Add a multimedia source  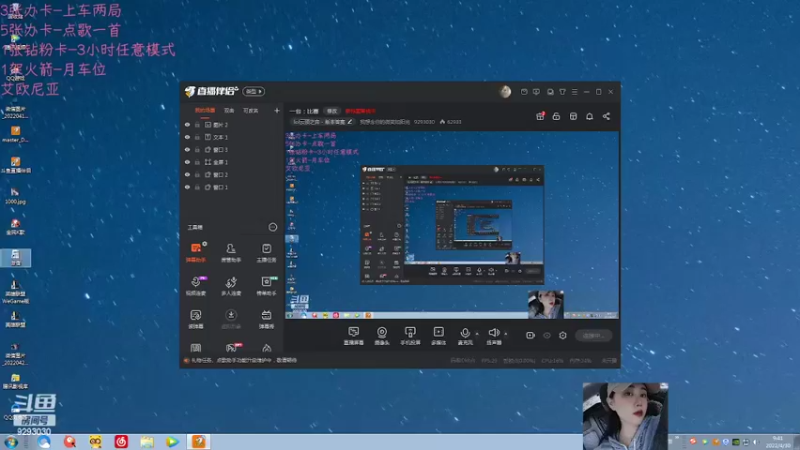pyautogui.click(x=438, y=336)
